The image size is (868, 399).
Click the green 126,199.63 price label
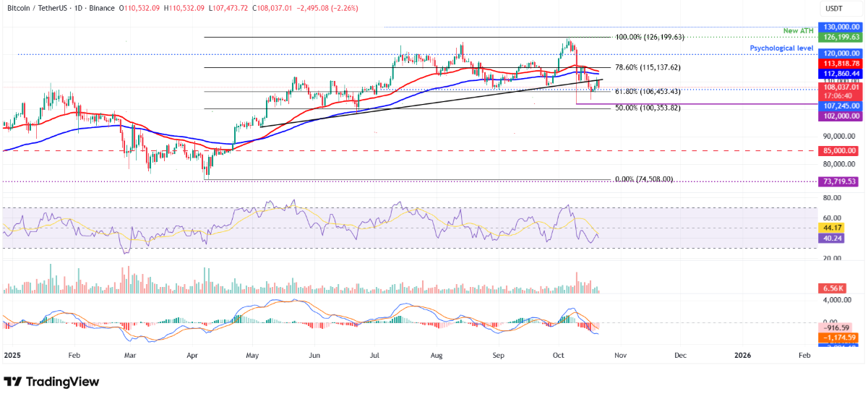[840, 37]
